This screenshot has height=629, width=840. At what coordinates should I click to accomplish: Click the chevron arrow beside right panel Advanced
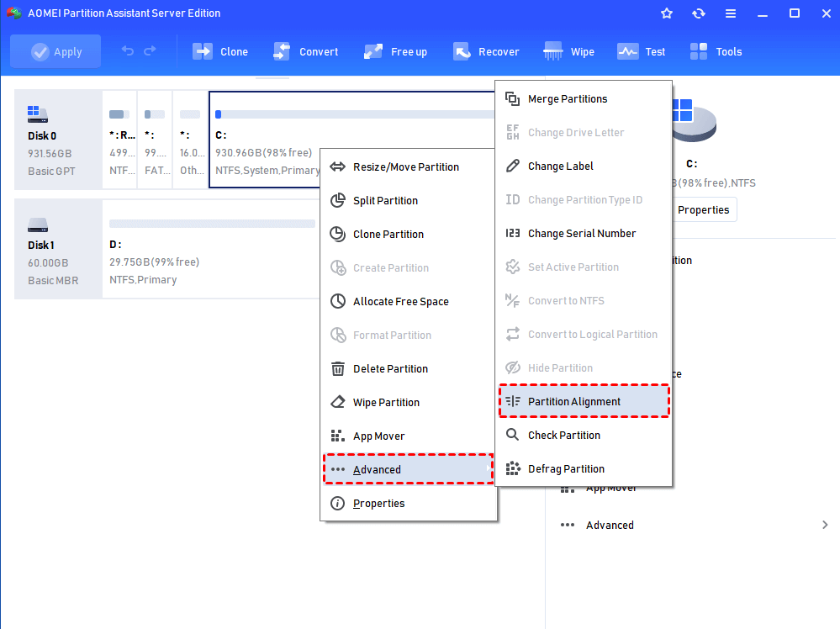click(x=825, y=525)
